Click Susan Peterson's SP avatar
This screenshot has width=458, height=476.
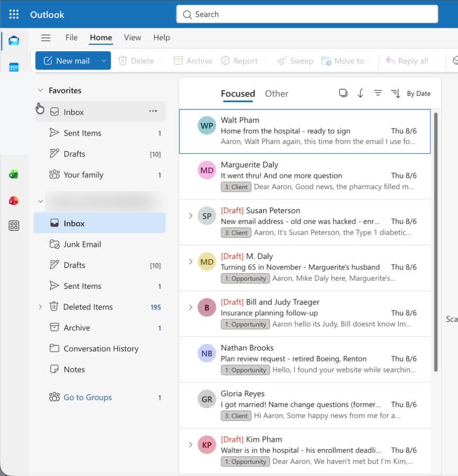click(207, 216)
